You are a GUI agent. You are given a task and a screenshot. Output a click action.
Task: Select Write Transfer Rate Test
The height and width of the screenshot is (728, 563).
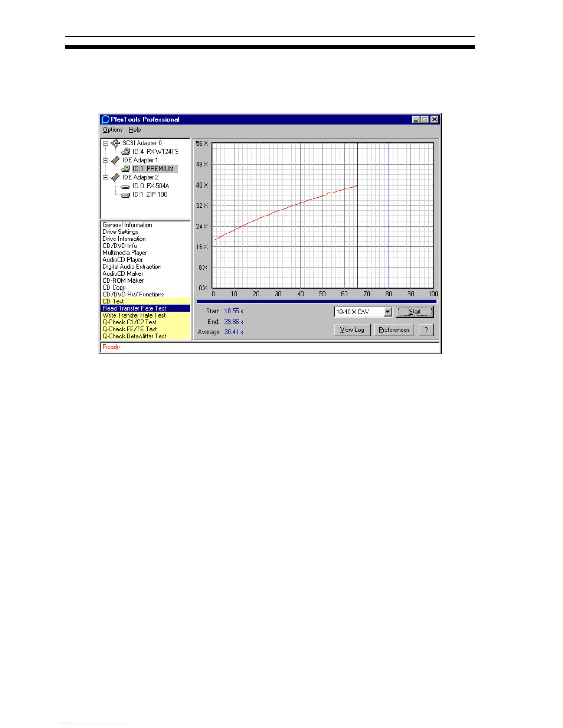(x=145, y=315)
